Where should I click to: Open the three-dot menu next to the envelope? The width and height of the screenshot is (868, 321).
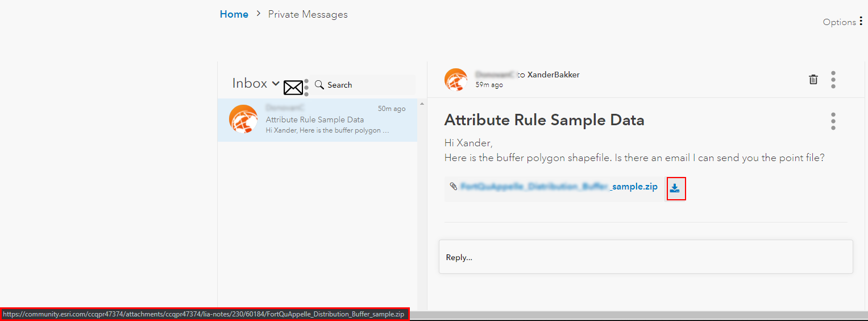point(306,88)
